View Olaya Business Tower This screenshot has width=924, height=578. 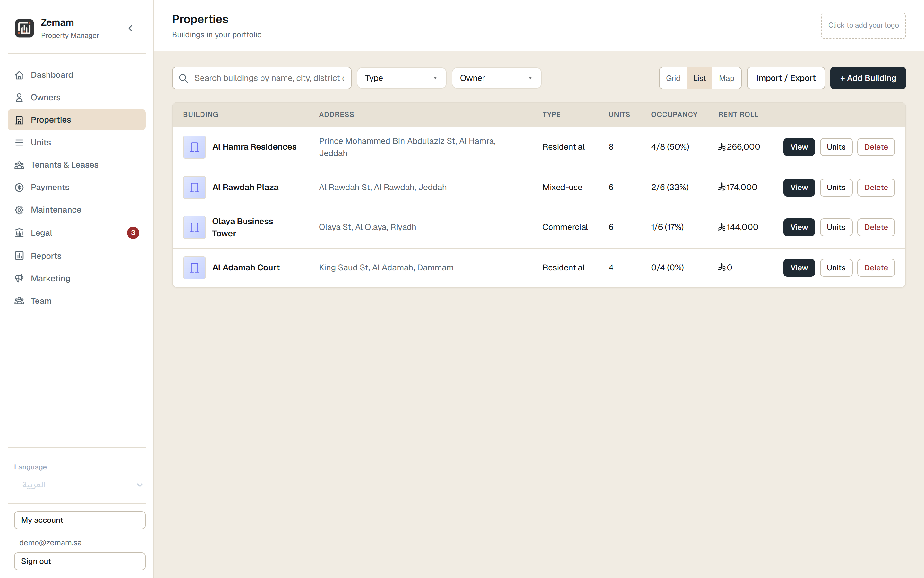pyautogui.click(x=799, y=227)
